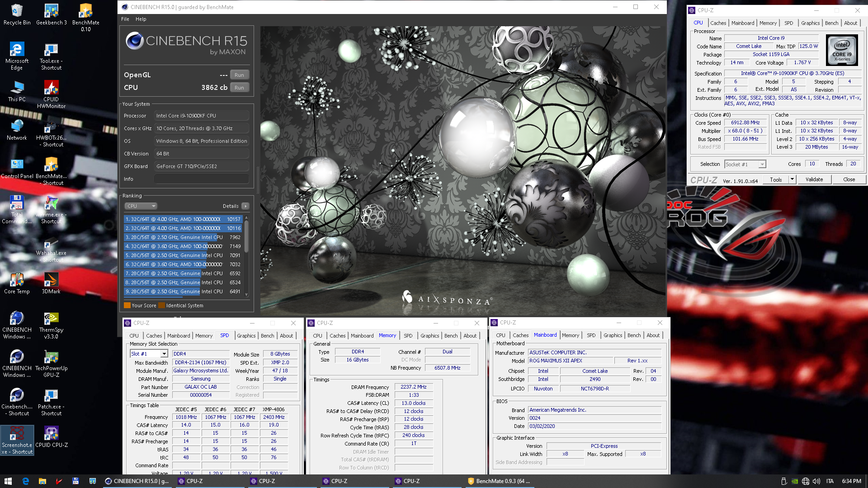Launch Microsoft Edge desktop icon
868x488 pixels.
click(17, 56)
